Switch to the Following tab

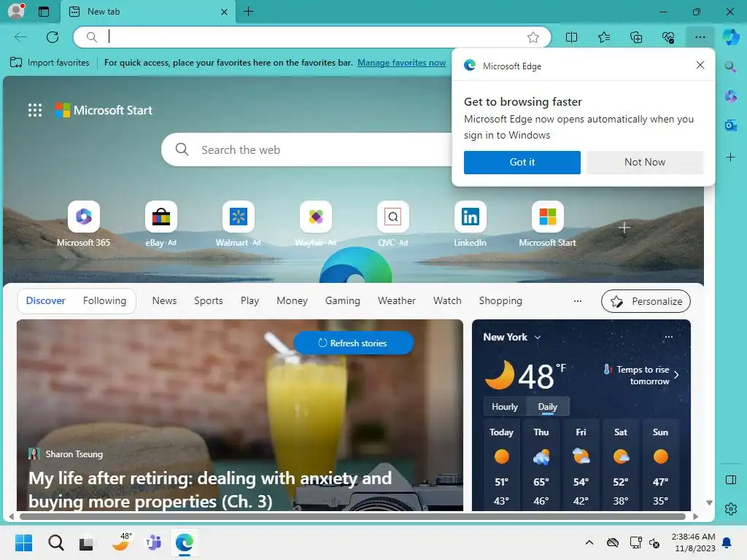tap(104, 301)
